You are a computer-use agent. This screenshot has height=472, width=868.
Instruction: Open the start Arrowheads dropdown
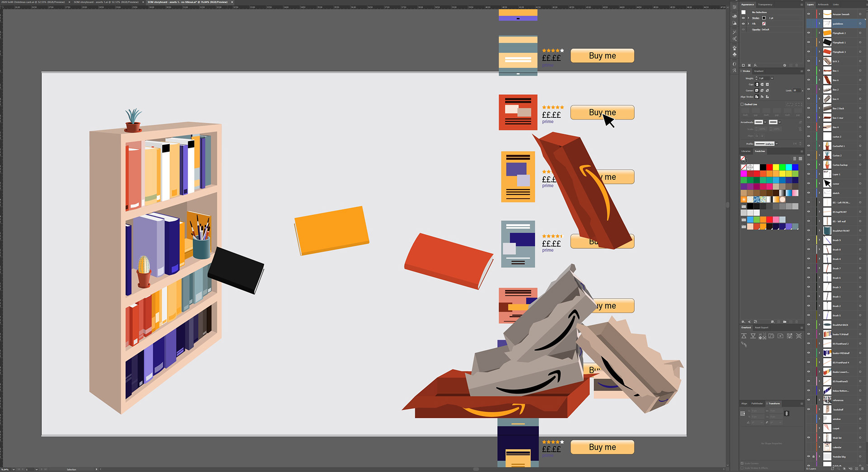pyautogui.click(x=765, y=122)
